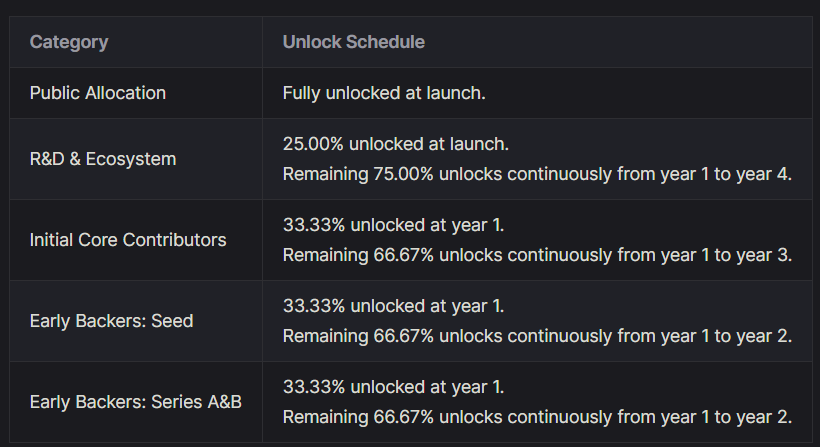
Task: Click the Unlock Schedule column header
Action: [354, 42]
